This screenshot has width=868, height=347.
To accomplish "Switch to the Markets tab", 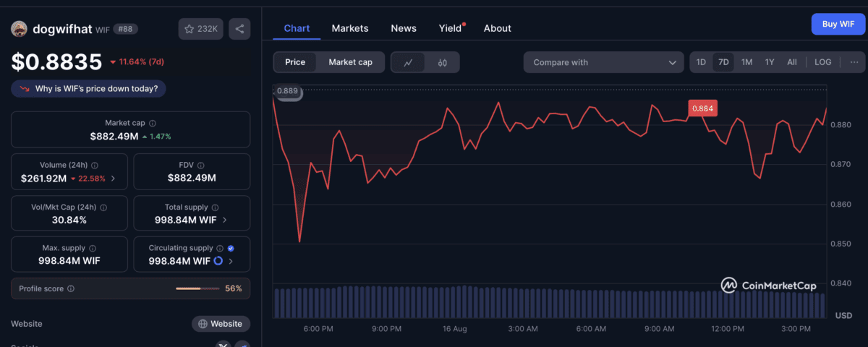I will 350,28.
